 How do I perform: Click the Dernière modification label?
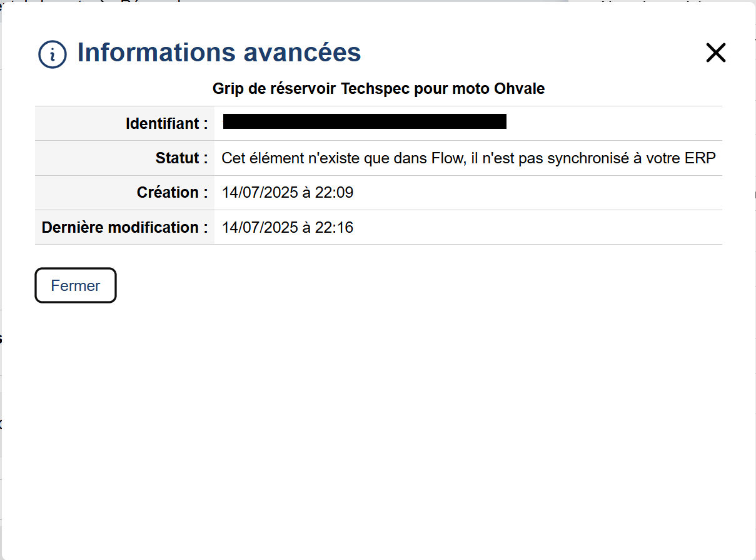pyautogui.click(x=124, y=227)
